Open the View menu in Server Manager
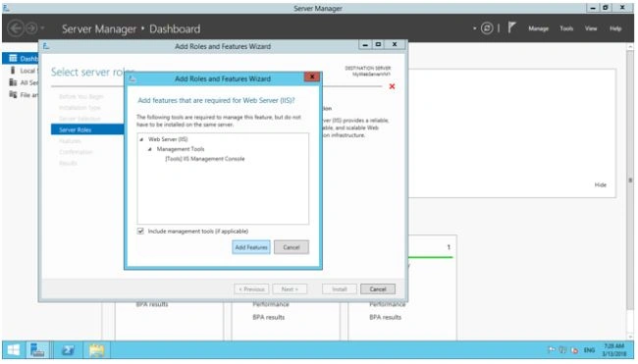 click(591, 28)
